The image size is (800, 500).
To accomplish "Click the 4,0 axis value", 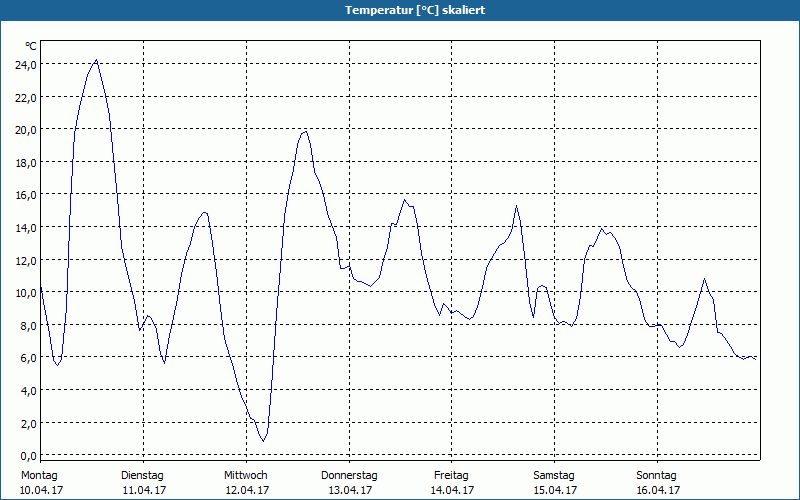I will (x=28, y=391).
